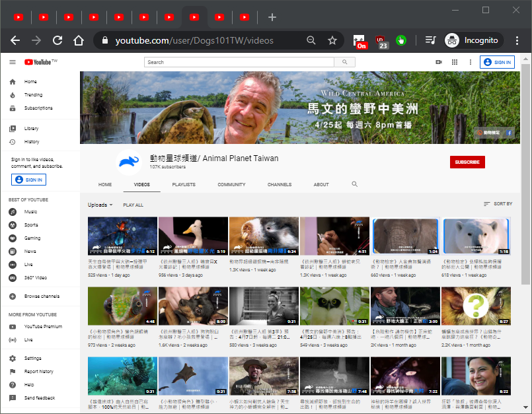532x414 pixels.
Task: Open the polar bear video thumbnail
Action: click(476, 236)
